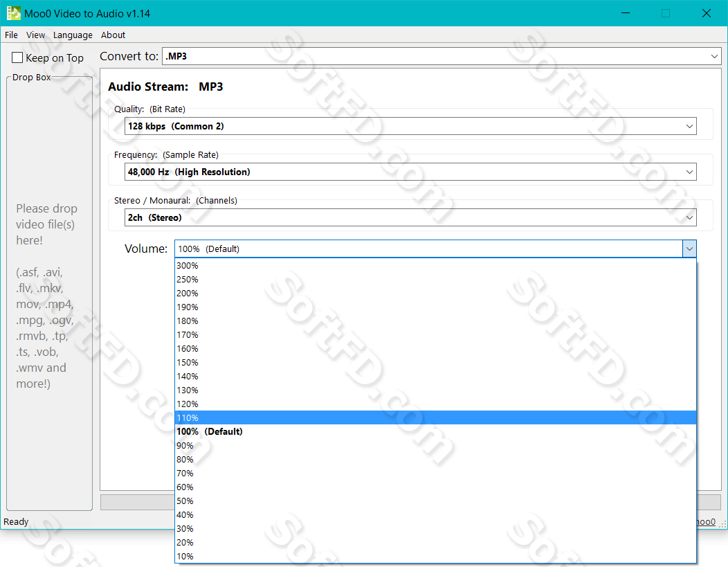The image size is (728, 567).
Task: Enable the Keep on Top checkbox
Action: [17, 57]
